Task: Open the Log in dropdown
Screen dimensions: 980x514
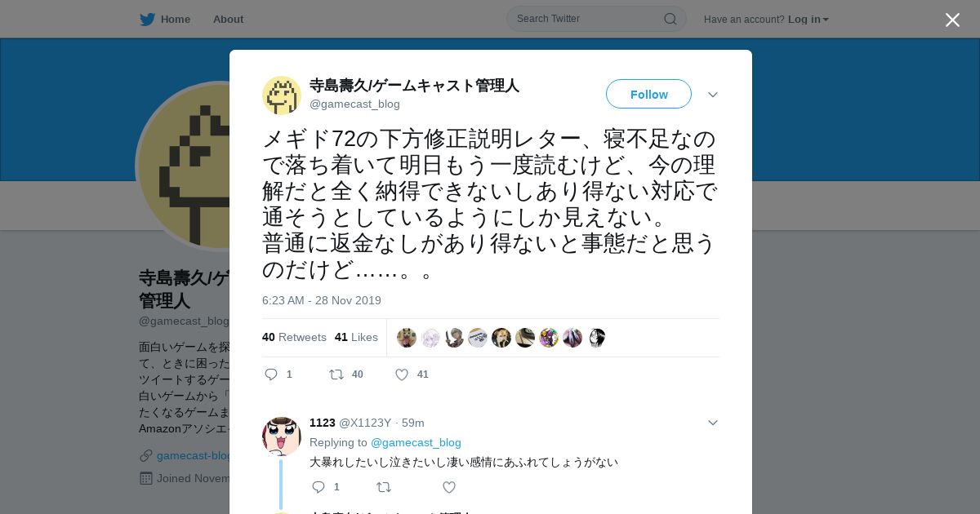Action: (808, 19)
